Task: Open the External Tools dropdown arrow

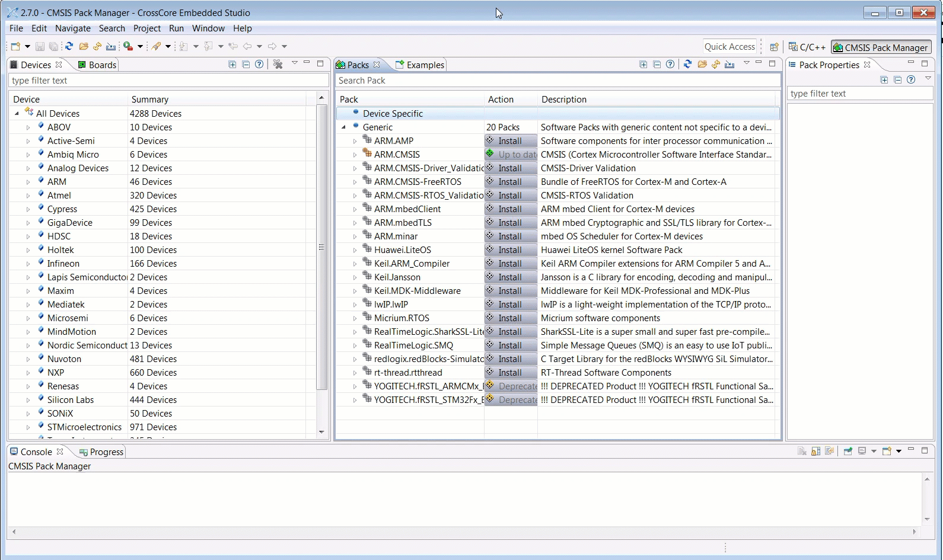Action: [x=140, y=46]
